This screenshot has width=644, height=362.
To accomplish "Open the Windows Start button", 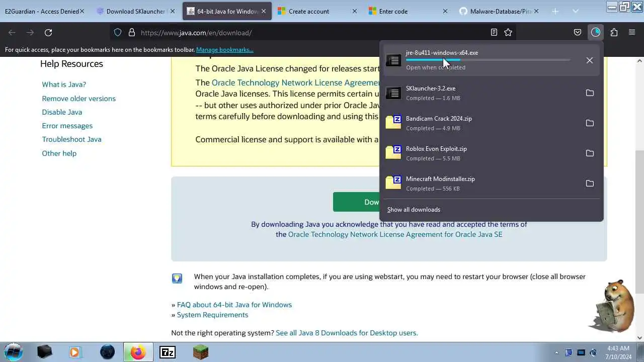I will 14,351.
